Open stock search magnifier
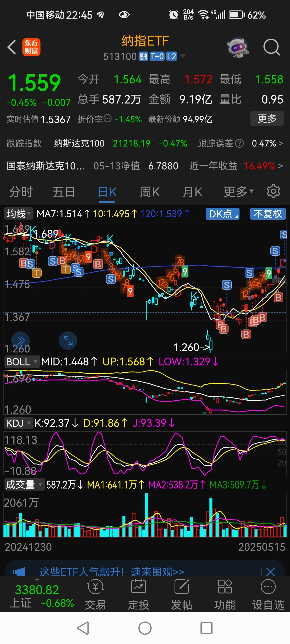The height and width of the screenshot is (644, 290). tap(272, 47)
